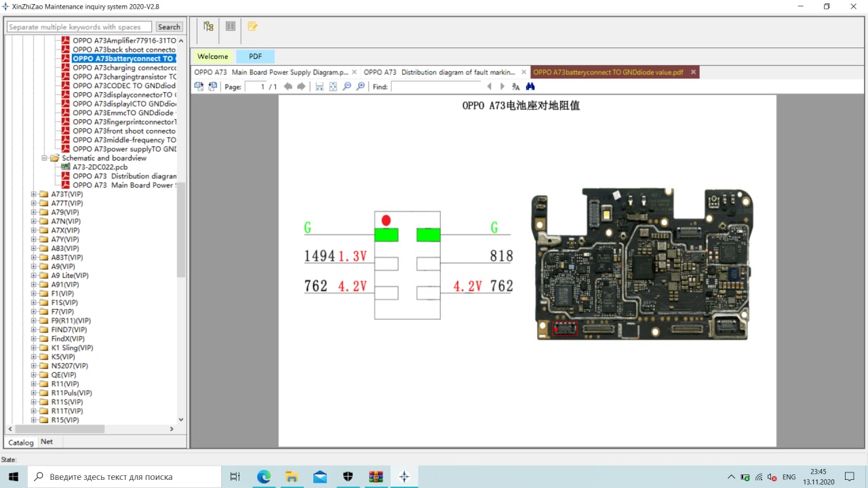The image size is (868, 488).
Task: Click PDF icon beside OPPO A73CODEC entry
Action: coord(66,85)
